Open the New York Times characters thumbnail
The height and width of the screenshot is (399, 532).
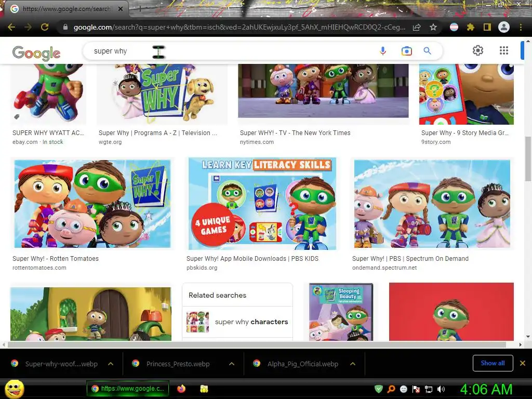pos(323,91)
